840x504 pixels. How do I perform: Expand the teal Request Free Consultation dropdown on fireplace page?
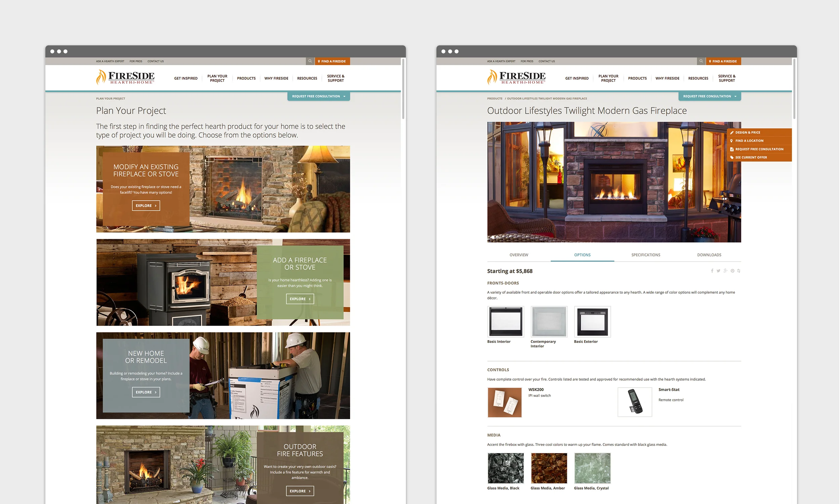[710, 96]
